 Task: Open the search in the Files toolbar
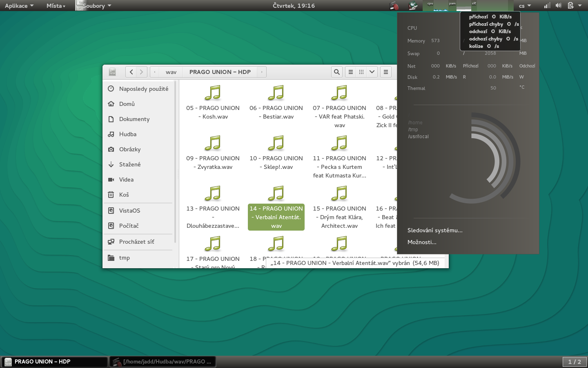(336, 72)
